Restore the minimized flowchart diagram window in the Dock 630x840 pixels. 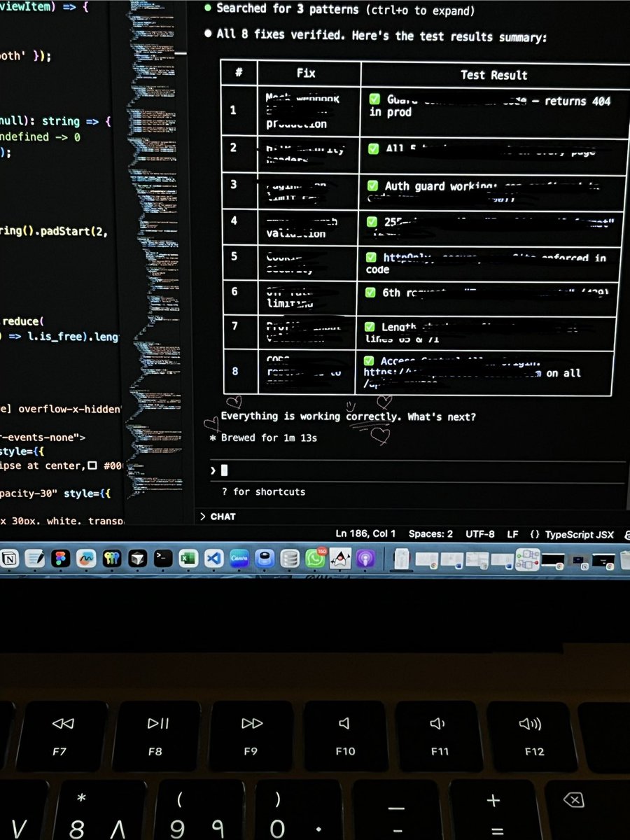(526, 559)
